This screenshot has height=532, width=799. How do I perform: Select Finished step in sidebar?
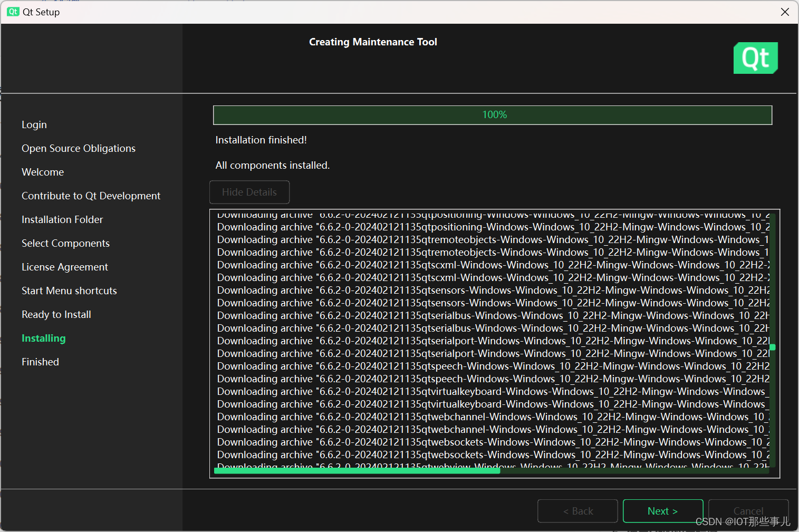point(40,362)
